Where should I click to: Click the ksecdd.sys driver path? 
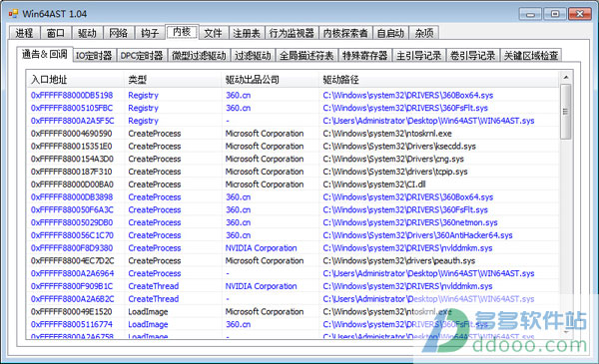click(x=399, y=147)
